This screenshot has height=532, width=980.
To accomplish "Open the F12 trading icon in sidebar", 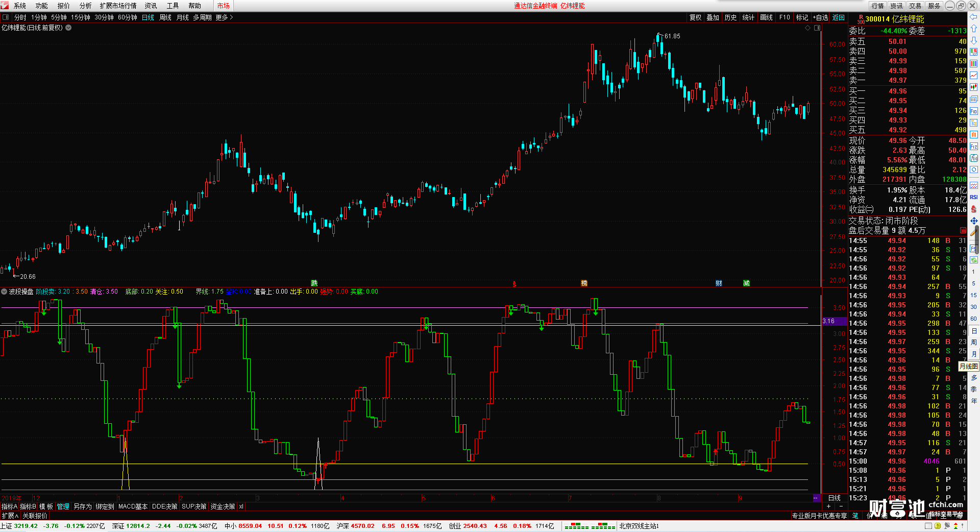I will [974, 147].
